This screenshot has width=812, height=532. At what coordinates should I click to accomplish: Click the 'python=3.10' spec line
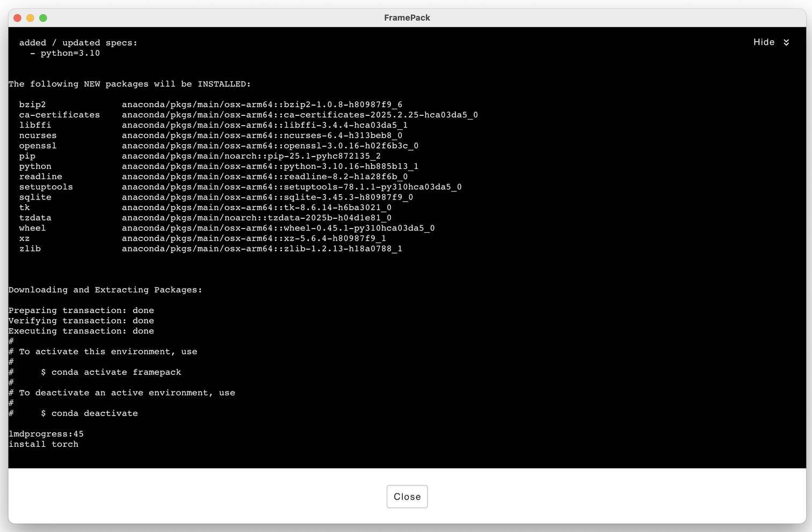pyautogui.click(x=65, y=53)
